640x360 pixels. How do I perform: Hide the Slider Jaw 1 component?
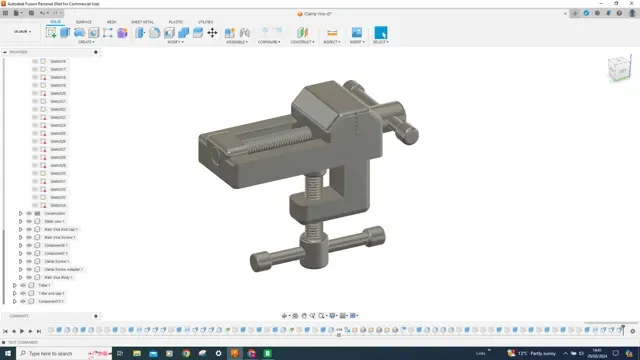tap(29, 221)
